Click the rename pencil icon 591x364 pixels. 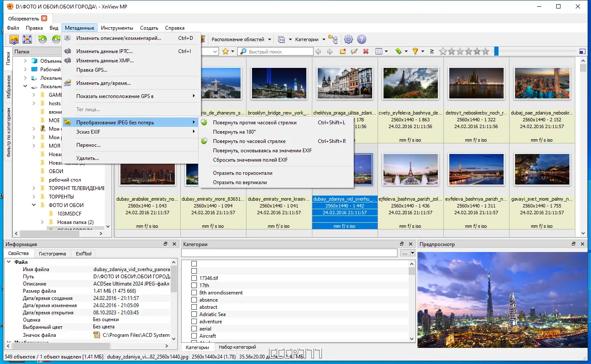354,51
